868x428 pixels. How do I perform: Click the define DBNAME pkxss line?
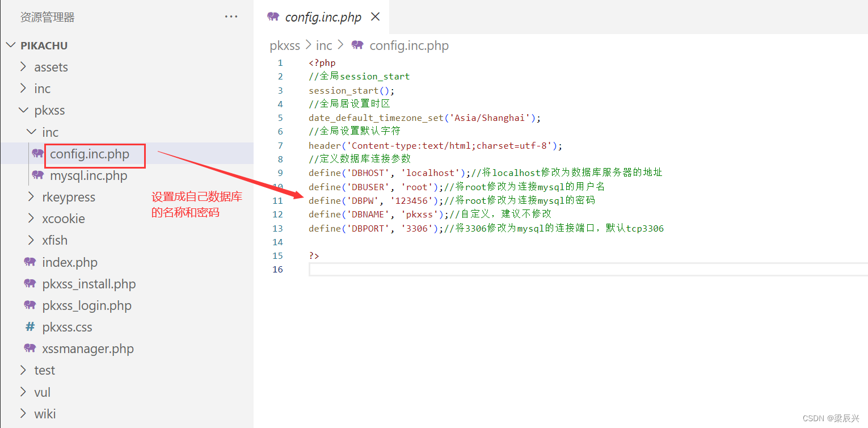coord(430,214)
